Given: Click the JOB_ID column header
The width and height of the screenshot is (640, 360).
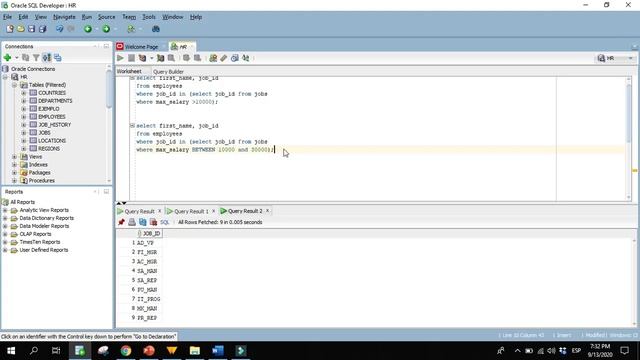Looking at the screenshot, I should point(149,233).
